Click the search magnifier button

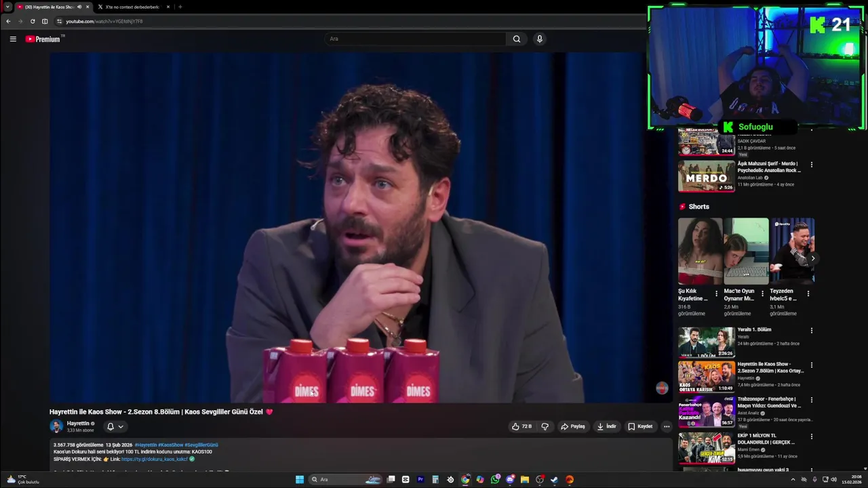pos(517,39)
